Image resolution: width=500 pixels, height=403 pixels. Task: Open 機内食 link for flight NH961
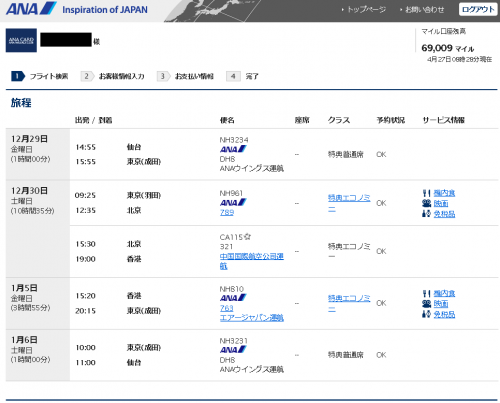tap(444, 193)
